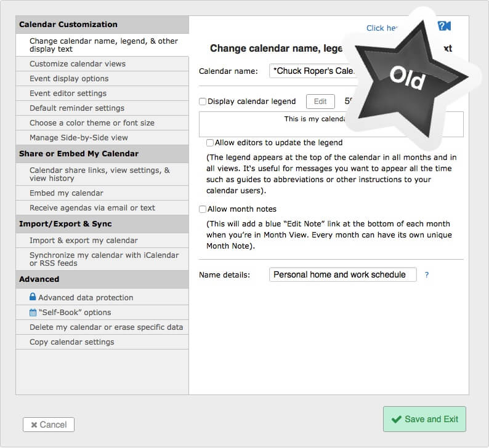The image size is (489, 448).
Task: Click into the Calendar name field
Action: [312, 71]
